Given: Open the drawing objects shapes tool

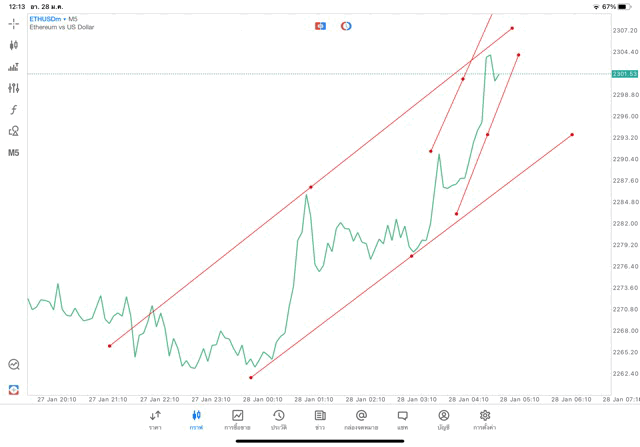Looking at the screenshot, I should pos(14,131).
